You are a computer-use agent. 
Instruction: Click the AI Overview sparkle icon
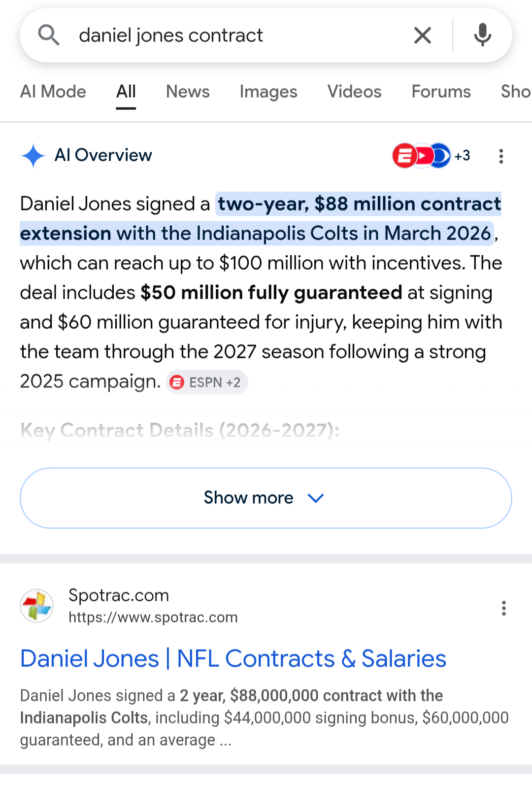coord(33,156)
